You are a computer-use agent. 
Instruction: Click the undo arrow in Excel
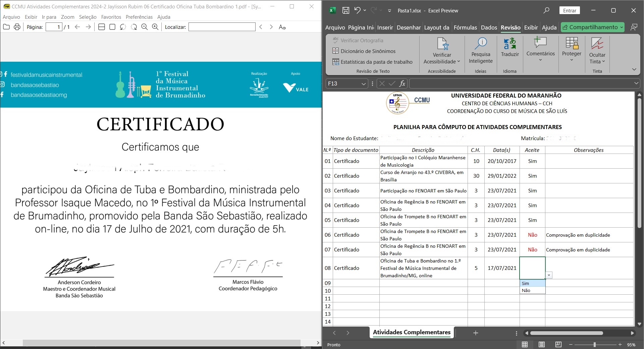click(357, 10)
